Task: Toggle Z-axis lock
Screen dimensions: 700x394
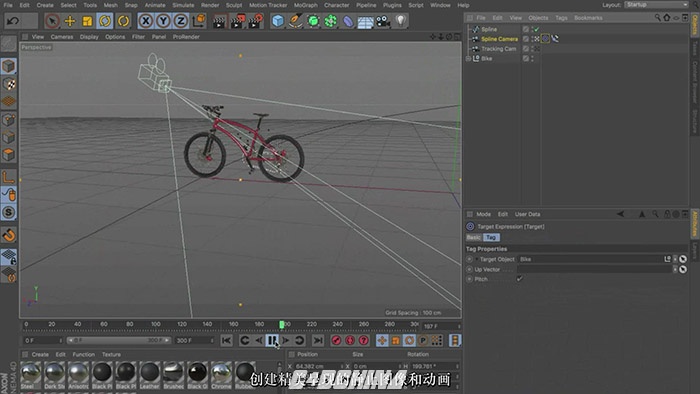Action: tap(180, 21)
